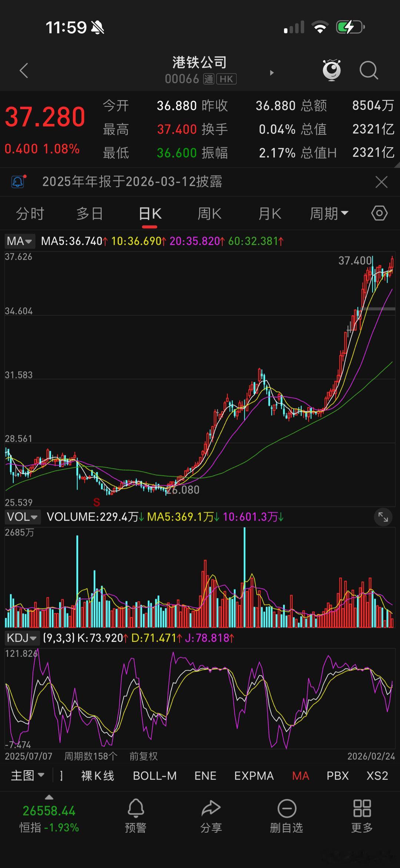The height and width of the screenshot is (868, 400).
Task: Expand the stock details corner triangle
Action: pos(397,164)
